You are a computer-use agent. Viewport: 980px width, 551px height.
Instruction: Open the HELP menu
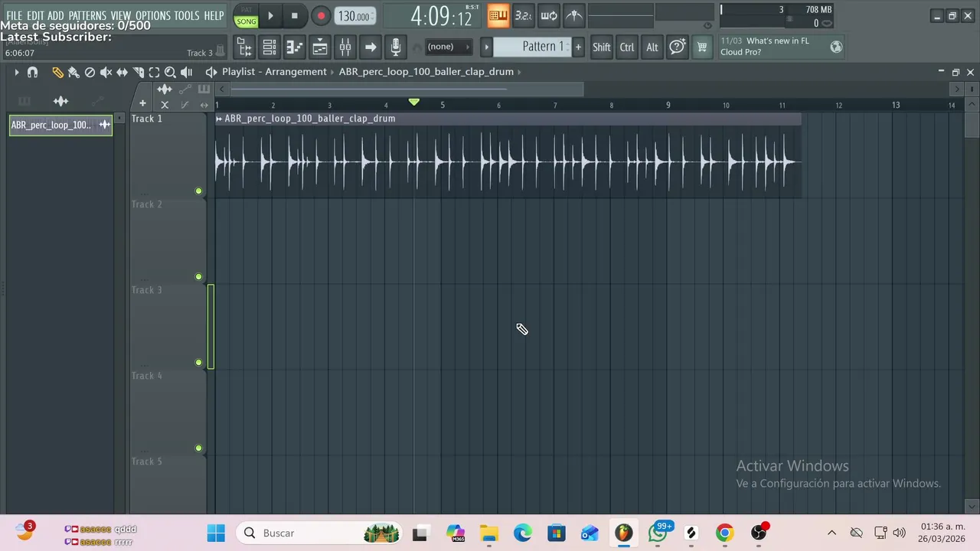(x=214, y=15)
